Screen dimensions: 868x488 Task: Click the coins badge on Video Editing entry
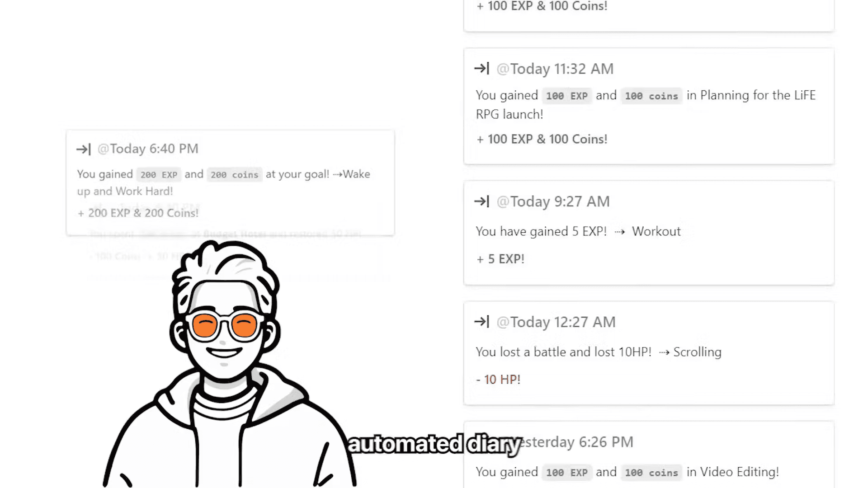point(651,472)
